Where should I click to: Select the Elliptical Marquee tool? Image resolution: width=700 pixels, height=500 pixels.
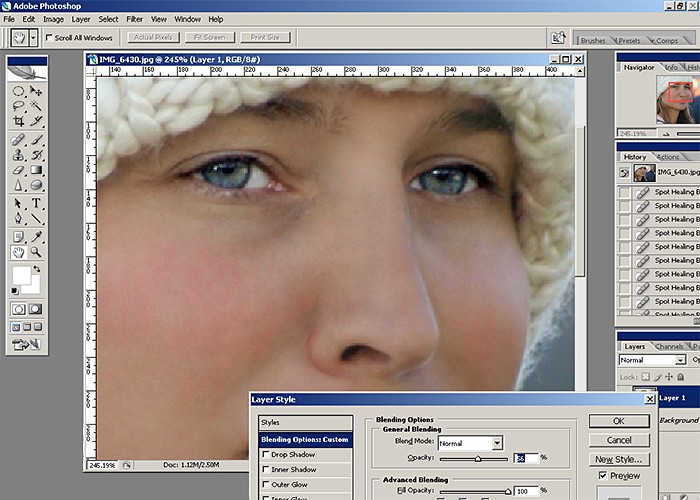(18, 92)
